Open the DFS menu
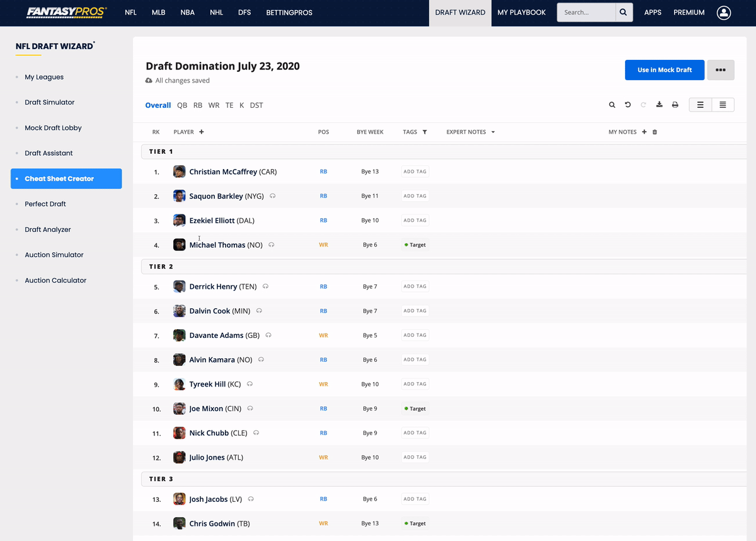The image size is (756, 541). 244,13
